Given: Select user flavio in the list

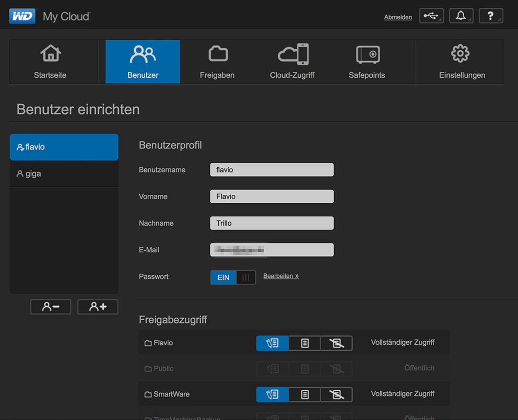Looking at the screenshot, I should pyautogui.click(x=64, y=147).
